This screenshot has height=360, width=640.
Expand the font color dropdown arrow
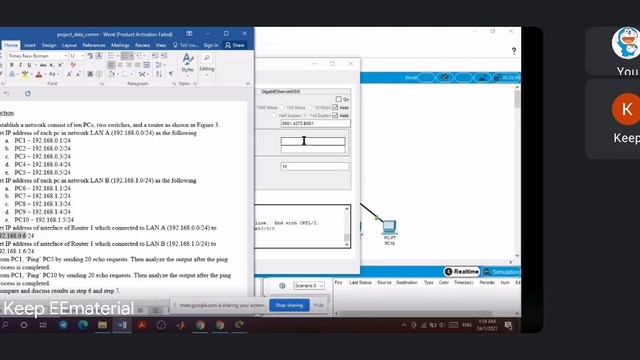[45, 74]
